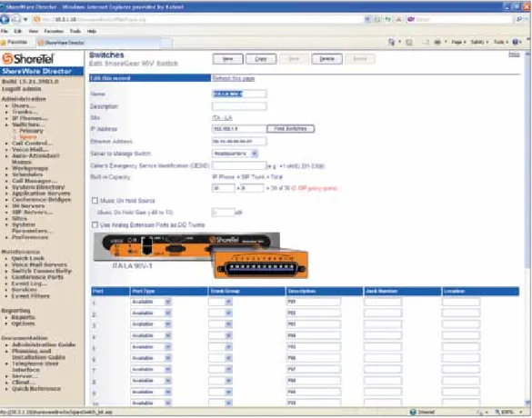This screenshot has width=532, height=418.
Task: Open the Help menu in menu bar
Action: click(92, 31)
